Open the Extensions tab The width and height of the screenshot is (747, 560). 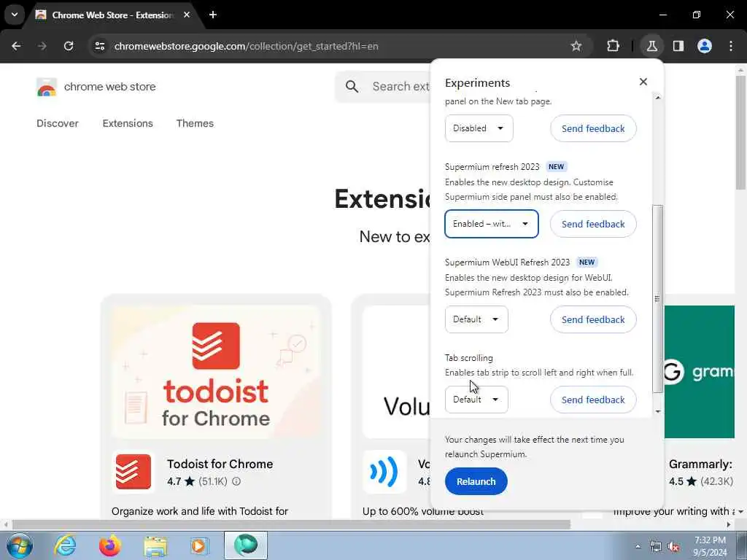128,123
